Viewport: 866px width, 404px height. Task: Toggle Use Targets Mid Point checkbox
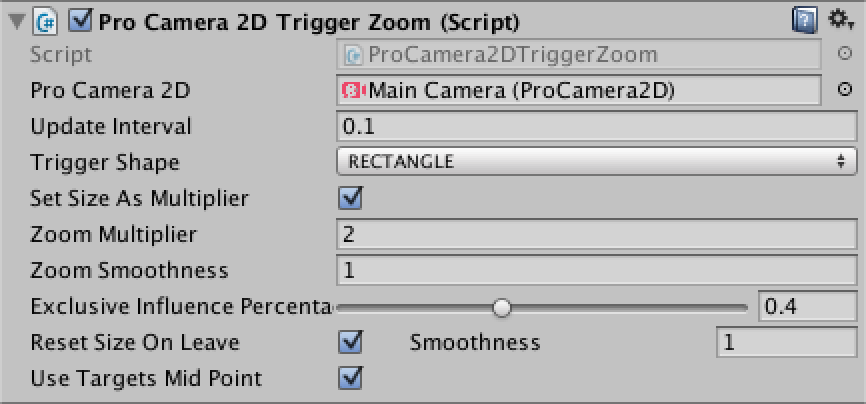[351, 378]
